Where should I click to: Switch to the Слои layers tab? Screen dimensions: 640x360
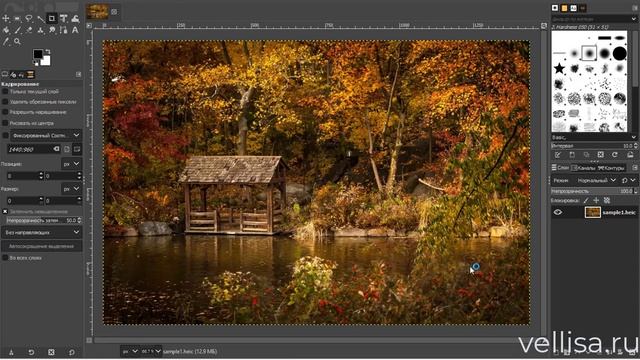click(x=560, y=168)
